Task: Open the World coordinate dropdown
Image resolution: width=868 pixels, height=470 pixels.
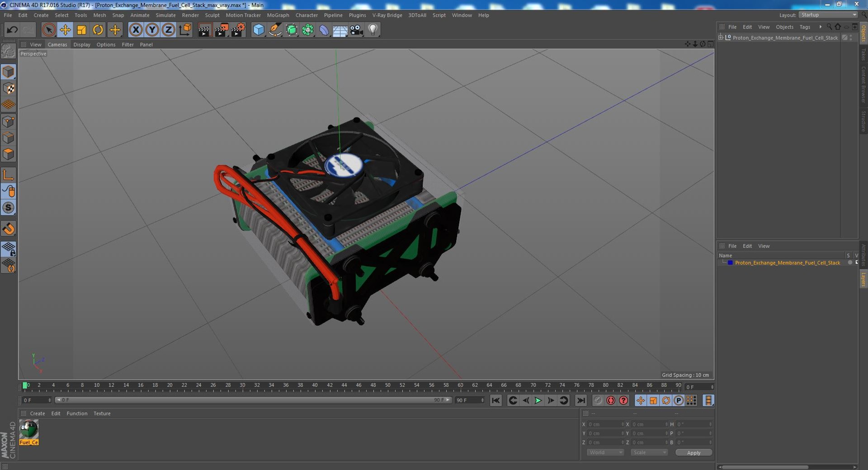Action: [605, 452]
